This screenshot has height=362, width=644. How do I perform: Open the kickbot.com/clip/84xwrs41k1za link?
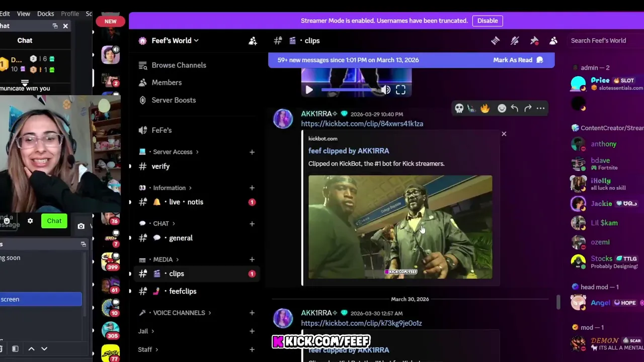[362, 124]
